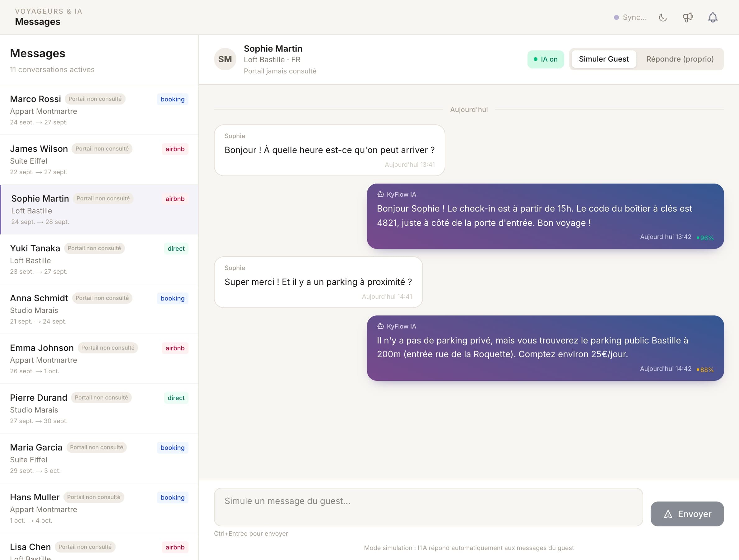
Task: Click Sophie's message about parking
Action: point(318,282)
